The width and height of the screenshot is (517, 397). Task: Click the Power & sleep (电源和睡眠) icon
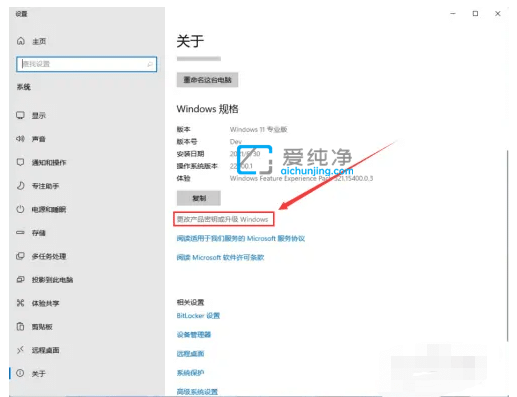click(20, 209)
